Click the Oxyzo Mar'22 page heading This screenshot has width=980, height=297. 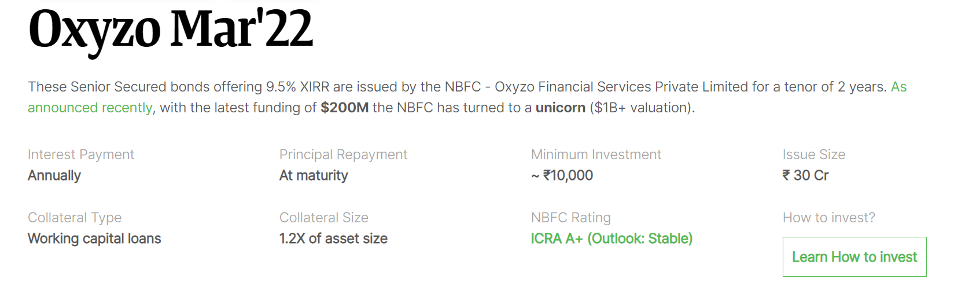click(x=171, y=29)
